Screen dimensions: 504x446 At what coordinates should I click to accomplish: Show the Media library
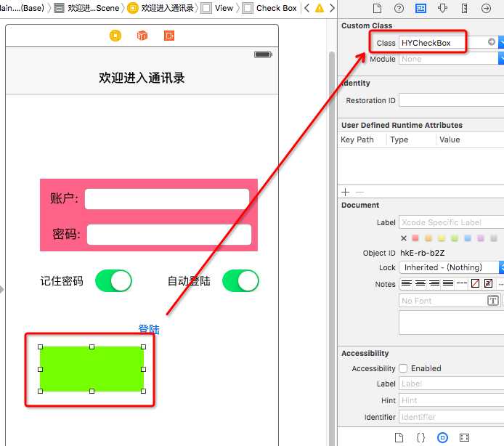pos(464,437)
